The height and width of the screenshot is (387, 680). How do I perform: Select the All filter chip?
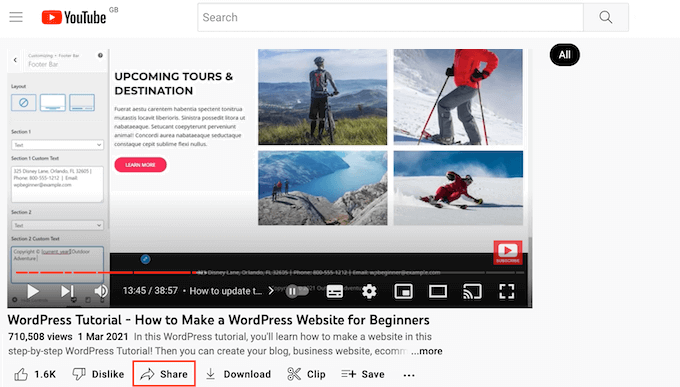click(564, 55)
